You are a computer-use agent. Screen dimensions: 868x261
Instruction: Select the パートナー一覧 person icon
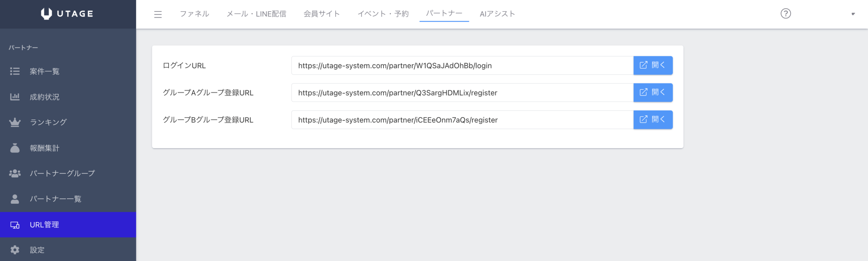pos(15,199)
